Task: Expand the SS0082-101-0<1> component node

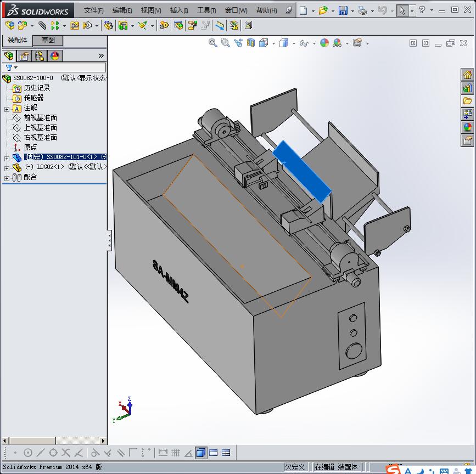Action: click(x=7, y=159)
